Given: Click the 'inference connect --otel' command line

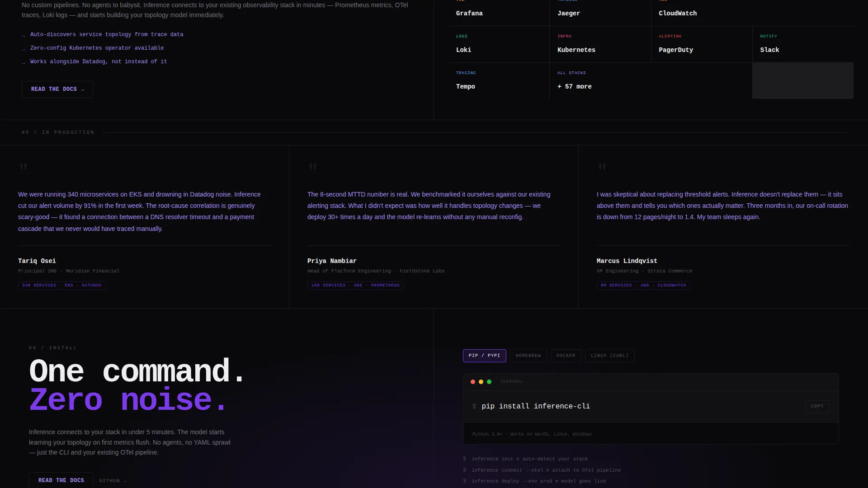Looking at the screenshot, I should (x=546, y=470).
